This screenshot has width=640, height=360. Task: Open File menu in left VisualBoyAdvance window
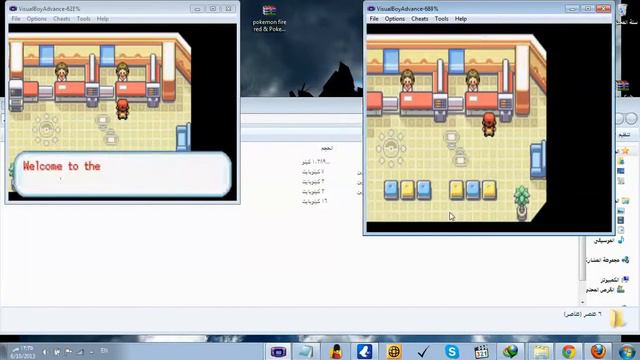[16, 19]
